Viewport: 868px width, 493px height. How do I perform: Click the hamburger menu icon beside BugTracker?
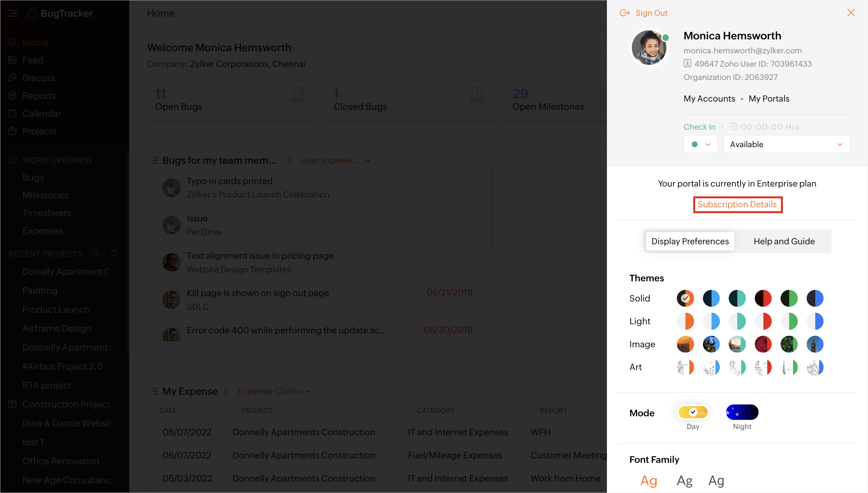tap(13, 13)
